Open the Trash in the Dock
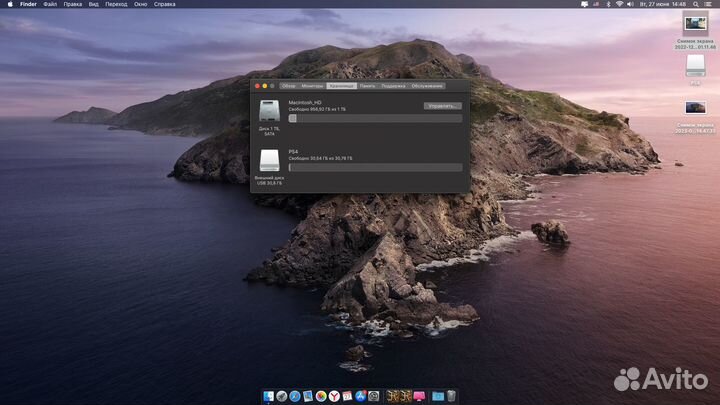Screen dimensions: 720x405 pyautogui.click(x=451, y=396)
